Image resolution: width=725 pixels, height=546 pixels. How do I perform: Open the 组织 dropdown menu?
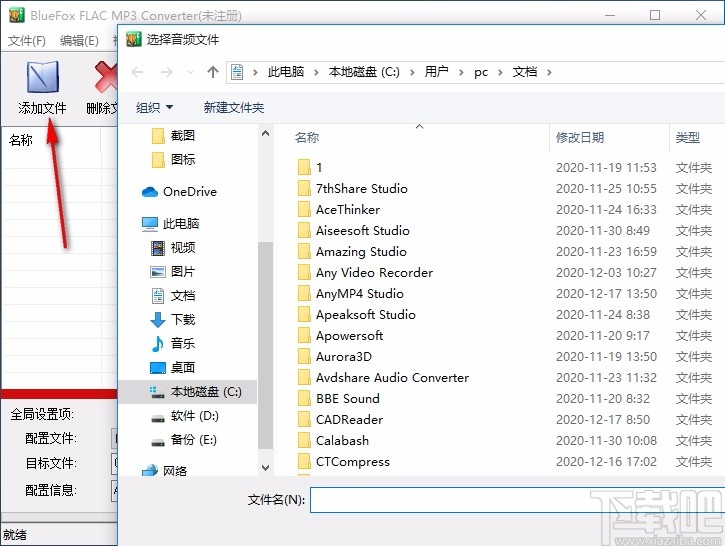tap(154, 108)
